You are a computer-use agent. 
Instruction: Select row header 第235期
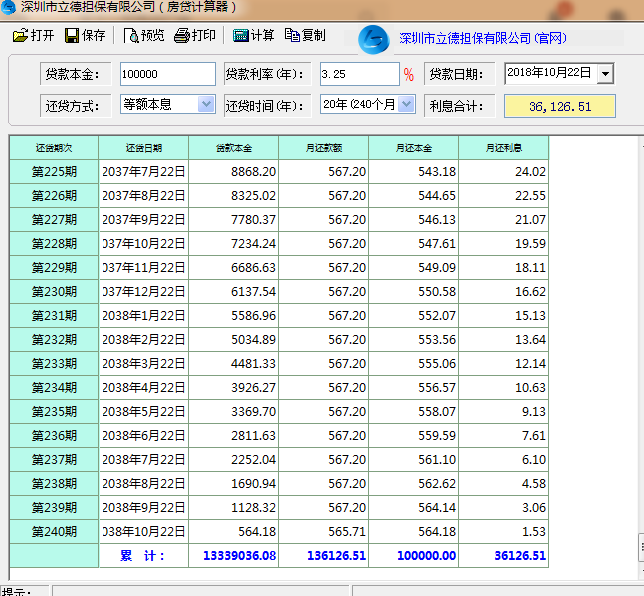click(54, 412)
